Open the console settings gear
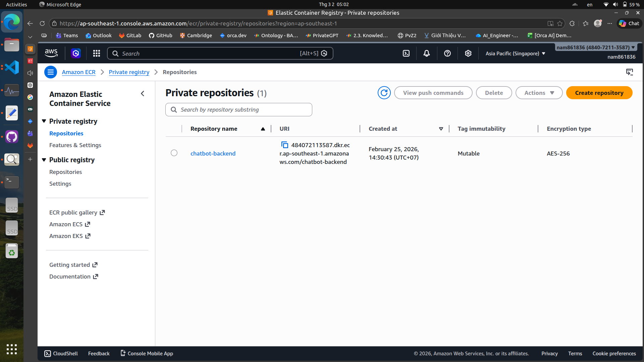This screenshot has width=644, height=362. (x=468, y=54)
